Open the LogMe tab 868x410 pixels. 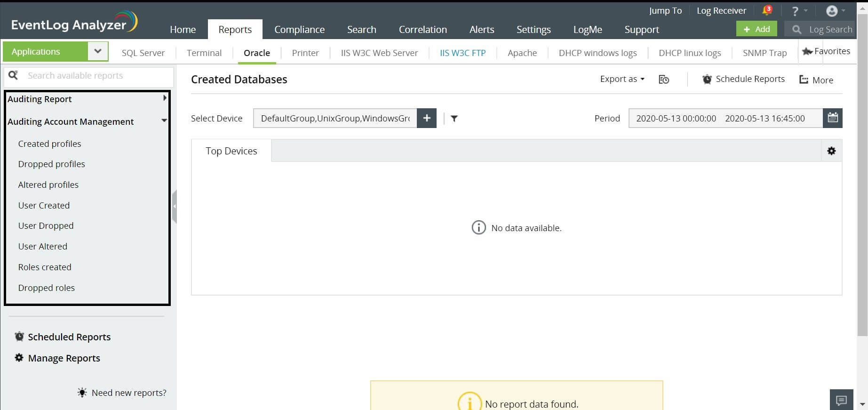coord(588,29)
